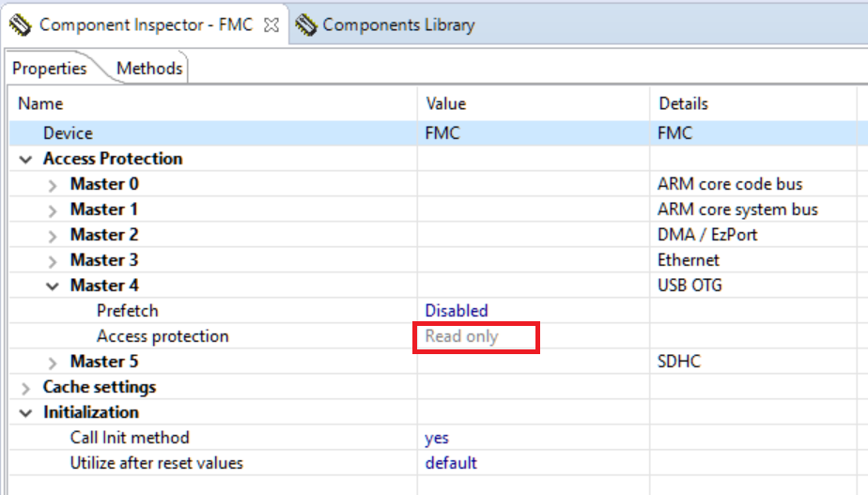The height and width of the screenshot is (495, 868).
Task: Open the Utilize after reset values dropdown
Action: (451, 463)
